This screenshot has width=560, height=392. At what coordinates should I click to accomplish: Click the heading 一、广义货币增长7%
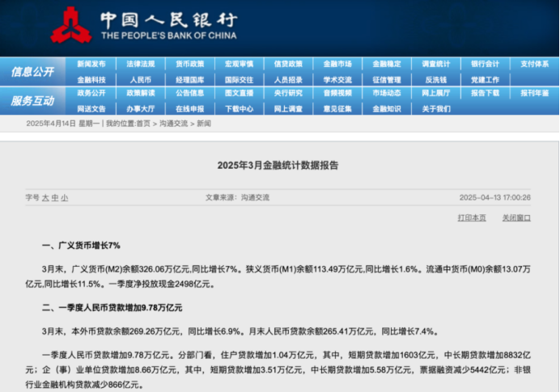(81, 246)
